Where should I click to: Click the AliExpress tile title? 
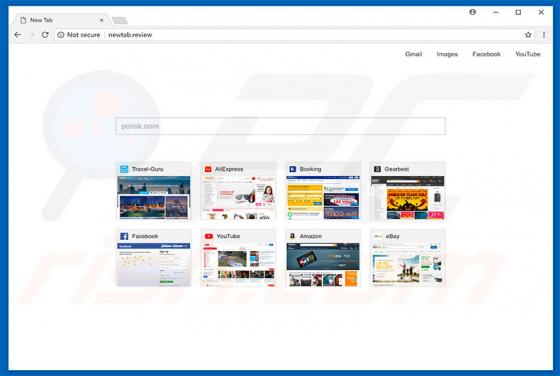point(229,169)
